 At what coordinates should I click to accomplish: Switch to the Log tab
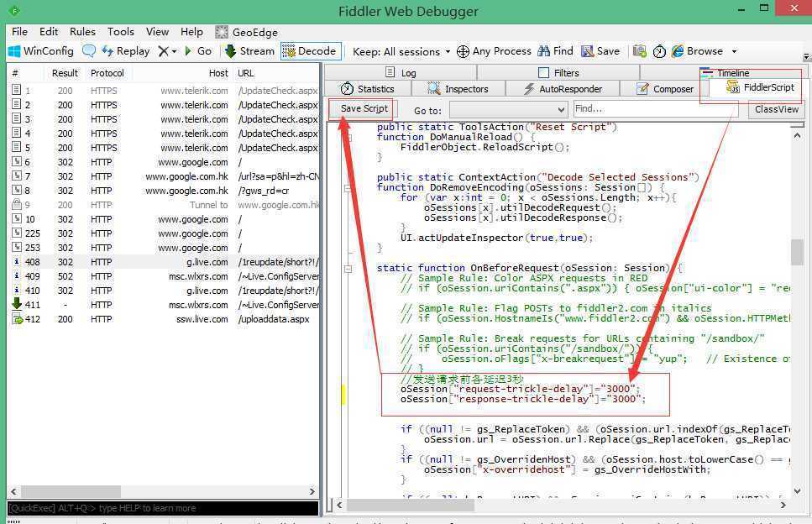pos(401,72)
